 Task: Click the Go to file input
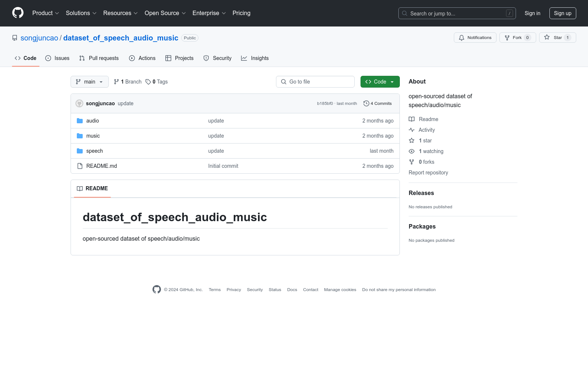click(315, 82)
